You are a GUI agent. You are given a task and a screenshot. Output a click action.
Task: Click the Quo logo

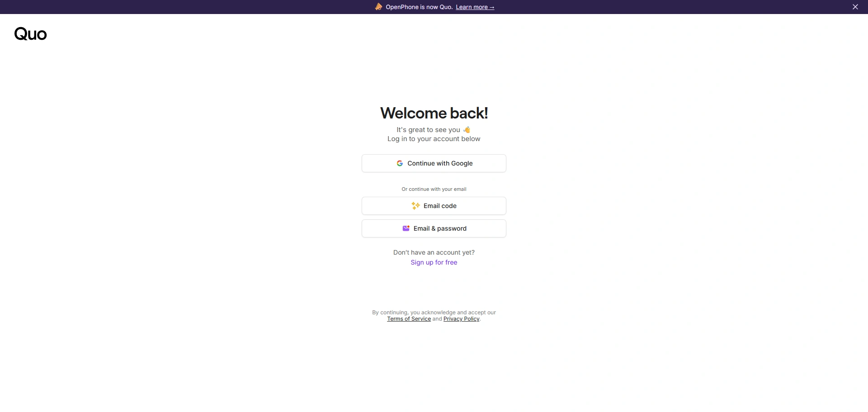tap(31, 34)
